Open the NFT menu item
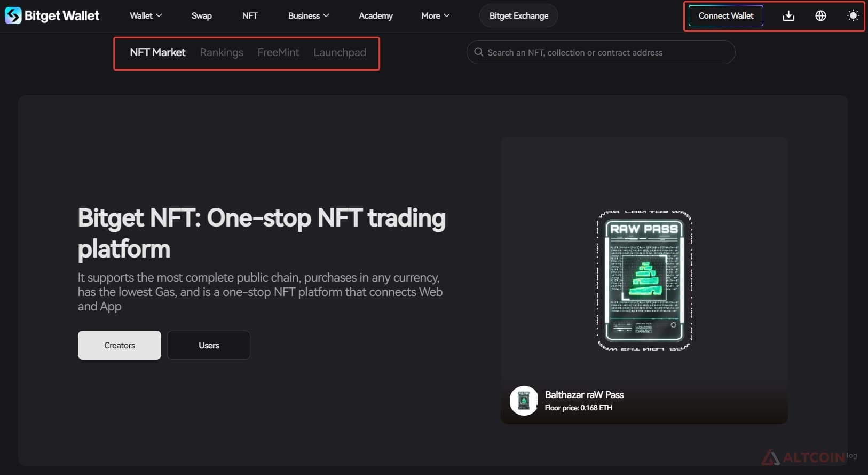The image size is (868, 475). [x=250, y=16]
